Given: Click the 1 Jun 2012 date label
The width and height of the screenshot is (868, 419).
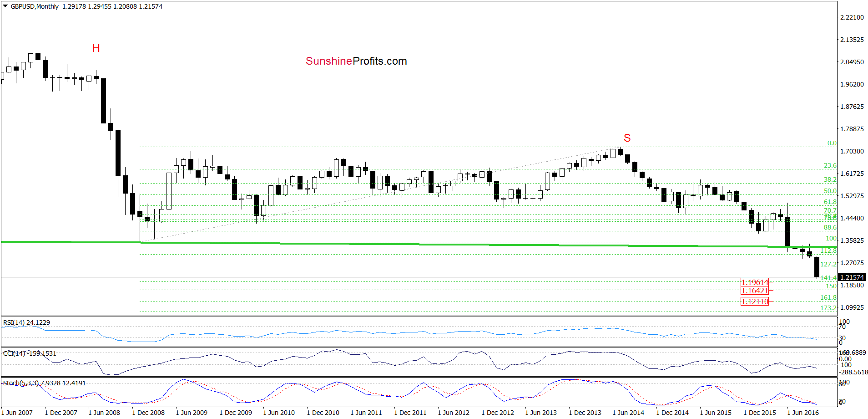Looking at the screenshot, I should 454,413.
